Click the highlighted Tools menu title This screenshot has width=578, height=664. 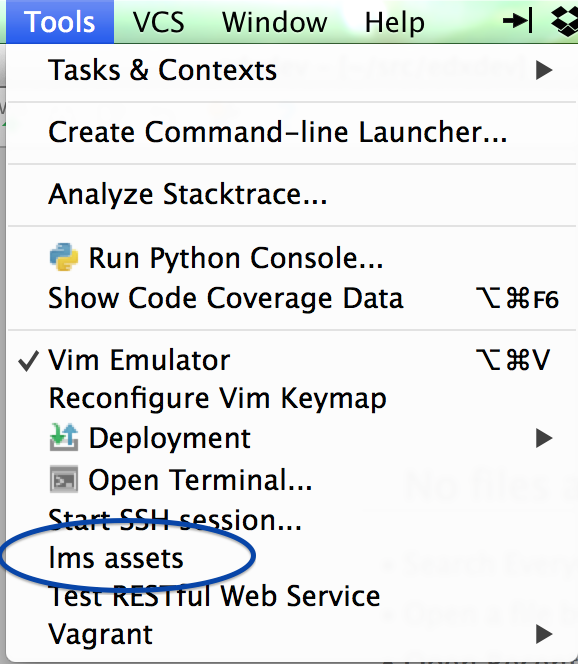60,22
